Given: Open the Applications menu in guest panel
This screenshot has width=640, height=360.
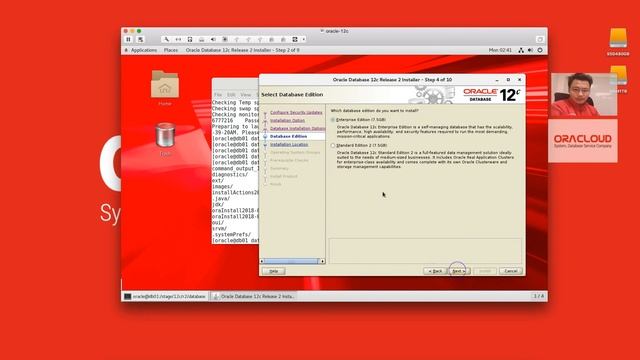Looking at the screenshot, I should [x=144, y=50].
